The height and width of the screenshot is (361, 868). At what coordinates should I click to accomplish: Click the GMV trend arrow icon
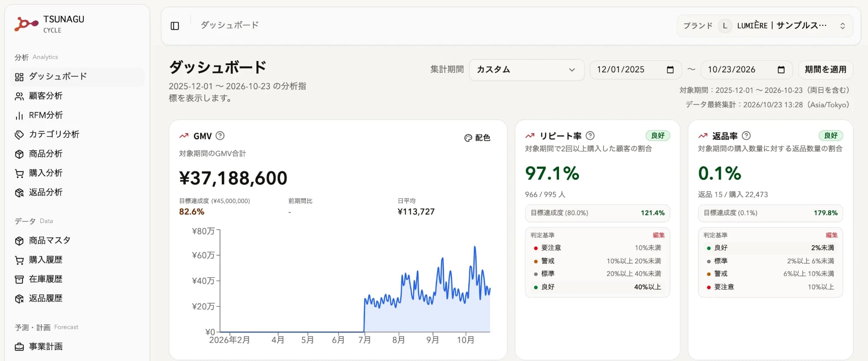tap(184, 136)
